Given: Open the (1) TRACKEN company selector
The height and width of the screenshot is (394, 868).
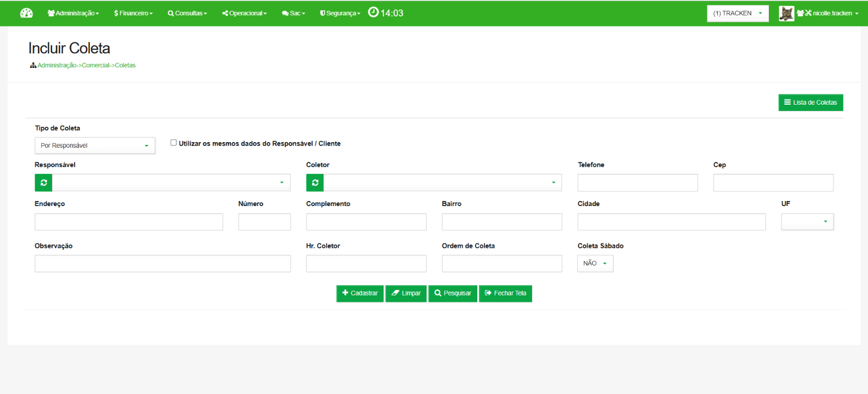Looking at the screenshot, I should [x=738, y=14].
